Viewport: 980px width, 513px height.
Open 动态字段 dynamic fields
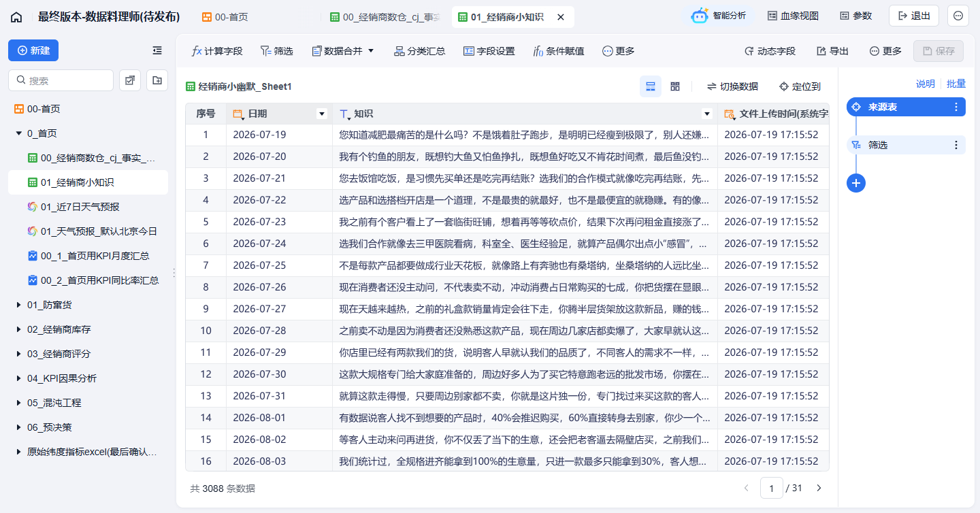770,51
